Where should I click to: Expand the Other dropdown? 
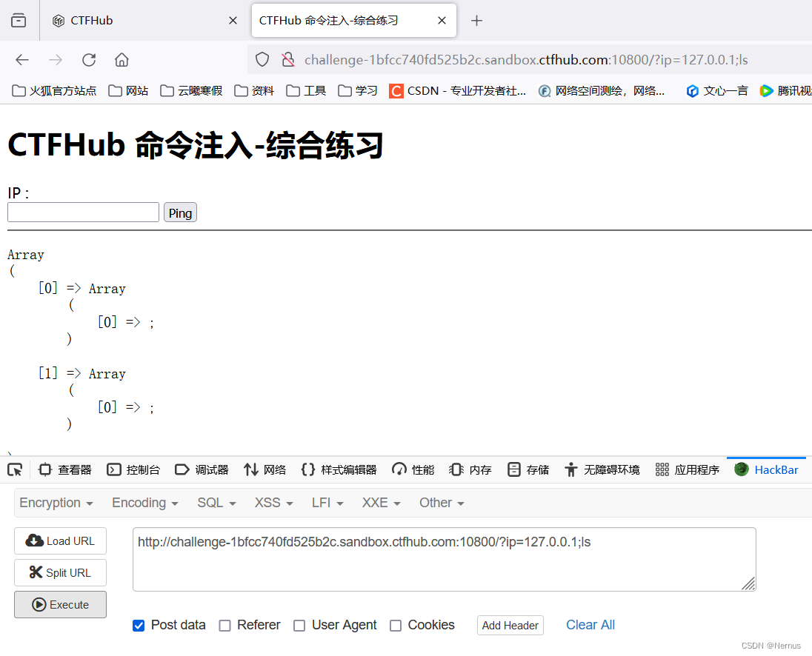click(x=442, y=503)
